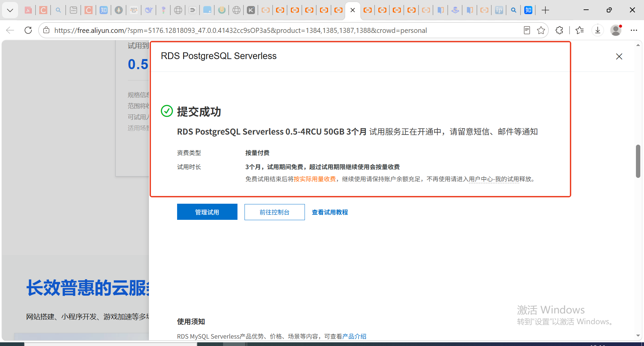Open browser settings and more menu
This screenshot has width=644, height=346.
(634, 30)
